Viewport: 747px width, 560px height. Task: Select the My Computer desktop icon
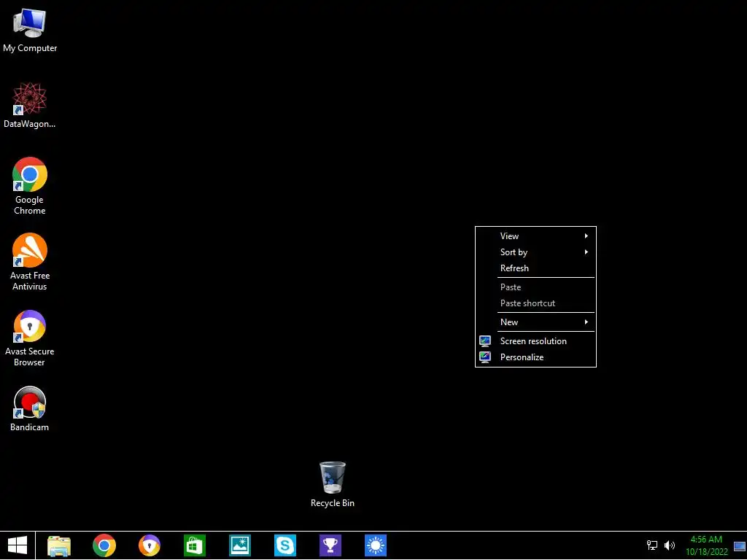click(29, 30)
